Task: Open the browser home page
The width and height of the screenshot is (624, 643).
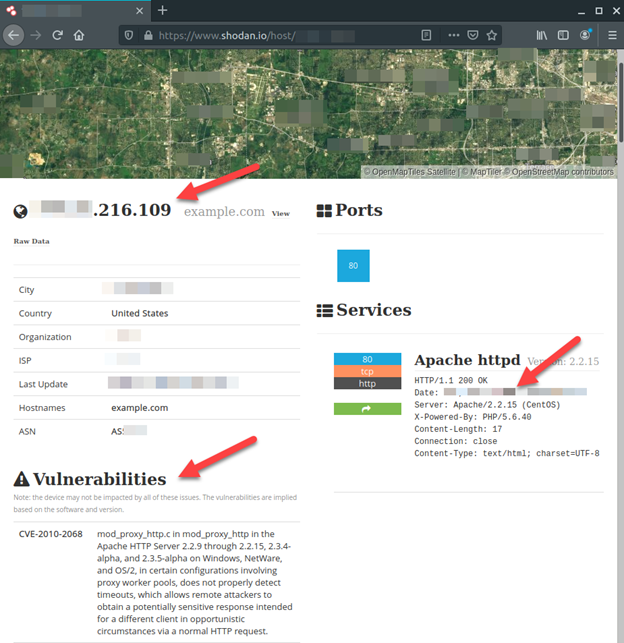Action: (x=79, y=35)
